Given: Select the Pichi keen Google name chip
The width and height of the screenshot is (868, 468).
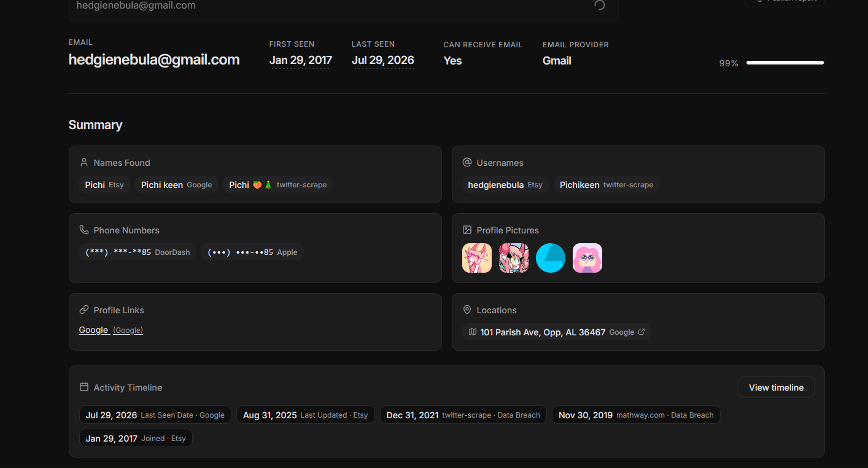Looking at the screenshot, I should 177,185.
